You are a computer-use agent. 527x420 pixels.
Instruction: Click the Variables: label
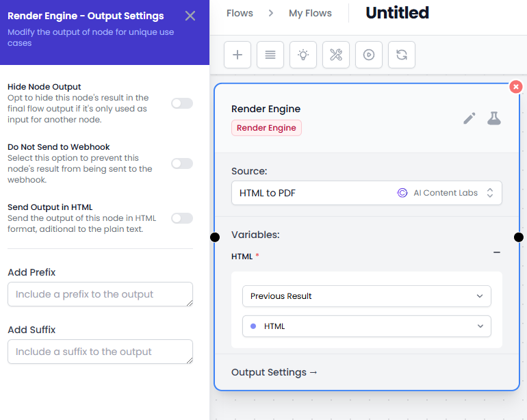(x=255, y=235)
